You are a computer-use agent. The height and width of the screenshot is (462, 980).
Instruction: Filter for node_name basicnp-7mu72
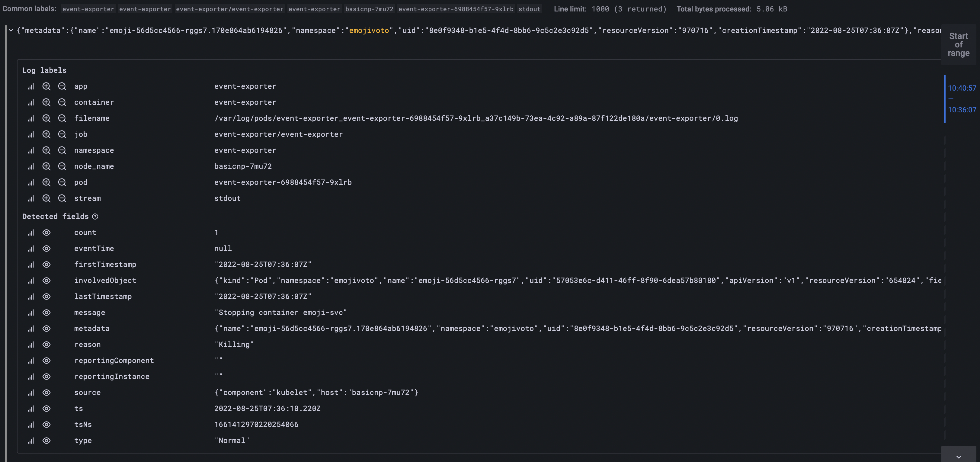click(x=46, y=166)
